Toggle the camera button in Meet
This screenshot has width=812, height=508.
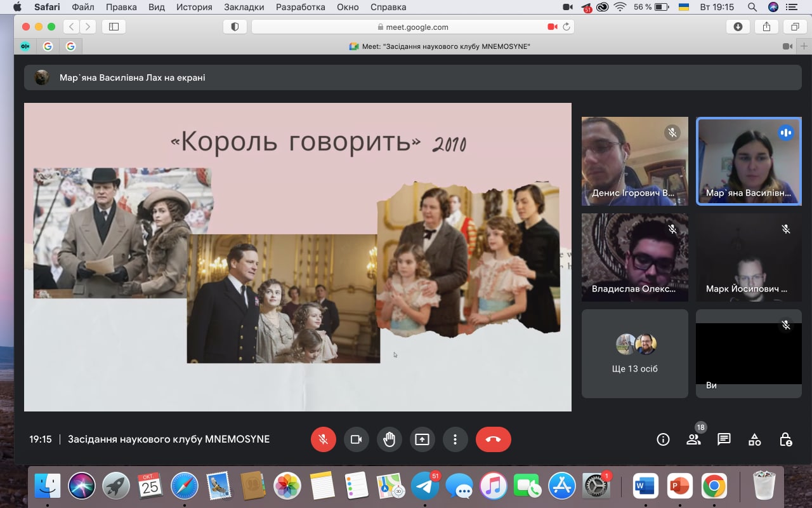coord(356,439)
